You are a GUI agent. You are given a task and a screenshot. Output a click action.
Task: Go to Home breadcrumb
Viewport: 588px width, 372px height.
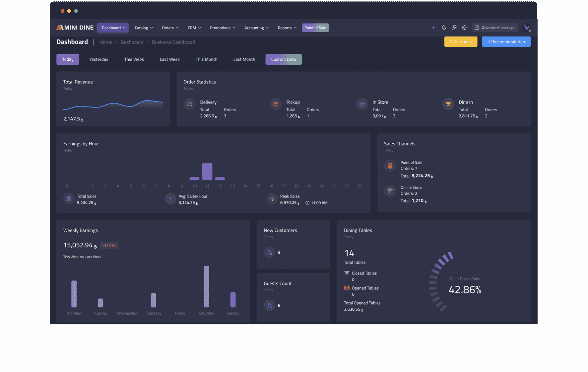106,42
